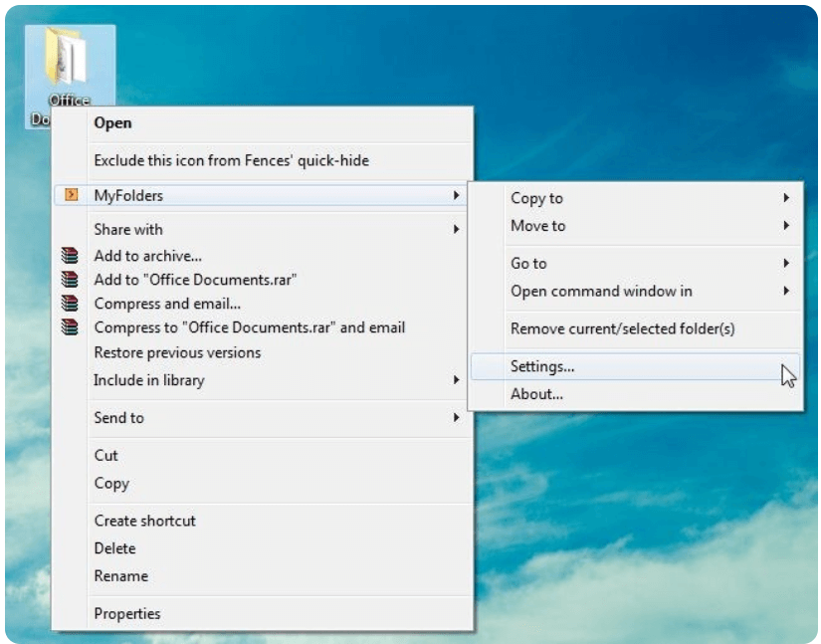The height and width of the screenshot is (644, 821).
Task: Select Settings... in MyFolders submenu
Action: (x=542, y=366)
